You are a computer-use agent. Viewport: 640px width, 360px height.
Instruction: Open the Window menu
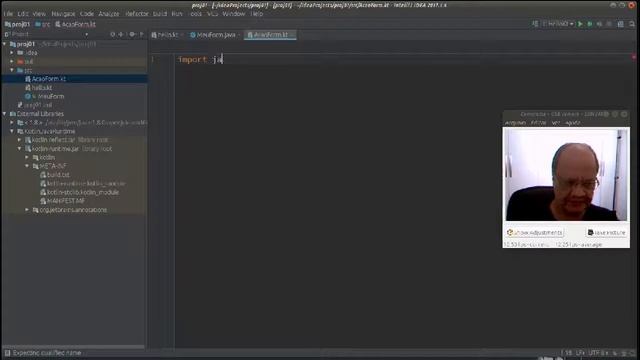[234, 14]
